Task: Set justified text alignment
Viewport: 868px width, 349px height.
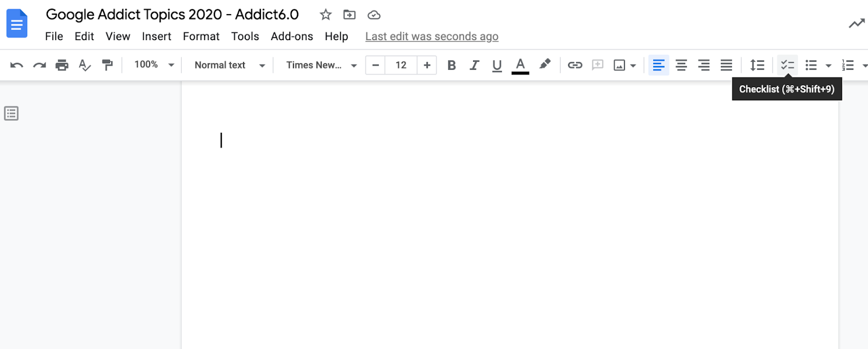Action: point(726,65)
